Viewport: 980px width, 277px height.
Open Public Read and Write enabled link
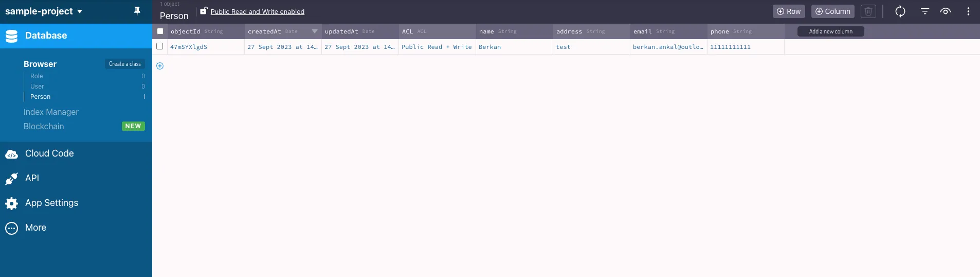(258, 11)
